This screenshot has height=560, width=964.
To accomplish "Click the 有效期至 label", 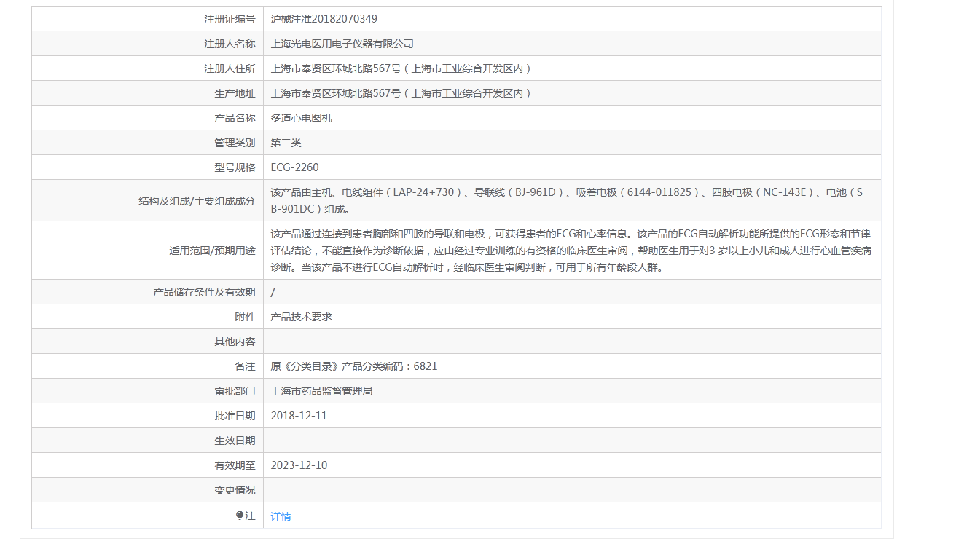I will pos(235,465).
